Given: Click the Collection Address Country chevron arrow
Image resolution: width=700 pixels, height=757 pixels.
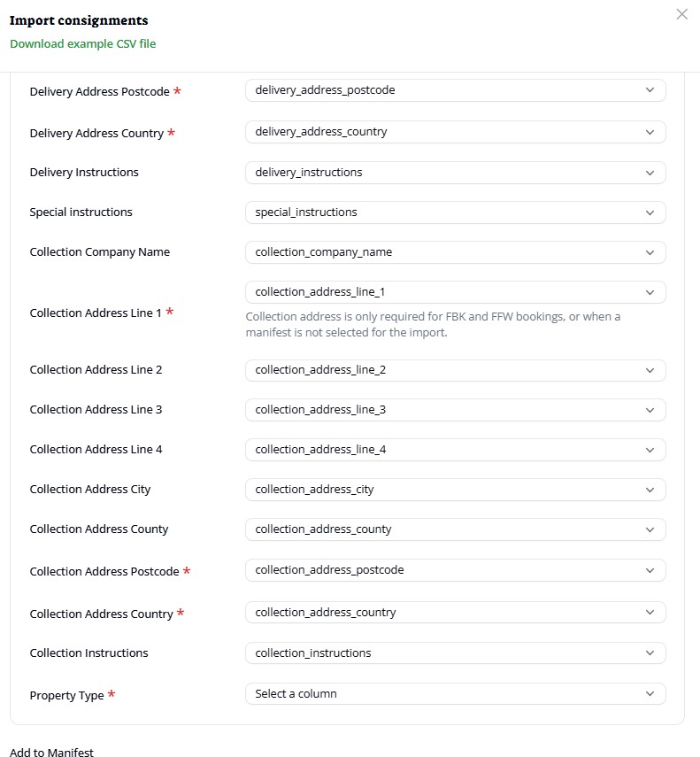Looking at the screenshot, I should coord(650,613).
